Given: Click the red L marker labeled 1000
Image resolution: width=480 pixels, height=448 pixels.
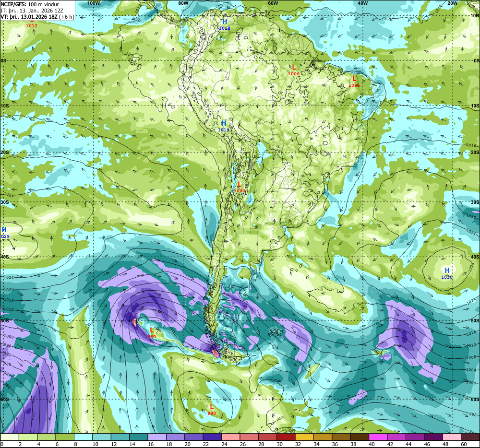Looking at the screenshot, I should coord(240,184).
